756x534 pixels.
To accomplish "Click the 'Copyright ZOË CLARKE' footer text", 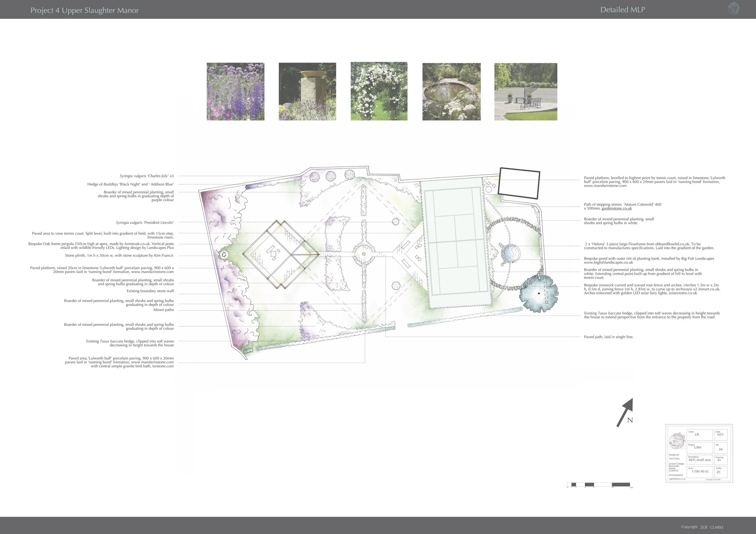I will pyautogui.click(x=702, y=527).
